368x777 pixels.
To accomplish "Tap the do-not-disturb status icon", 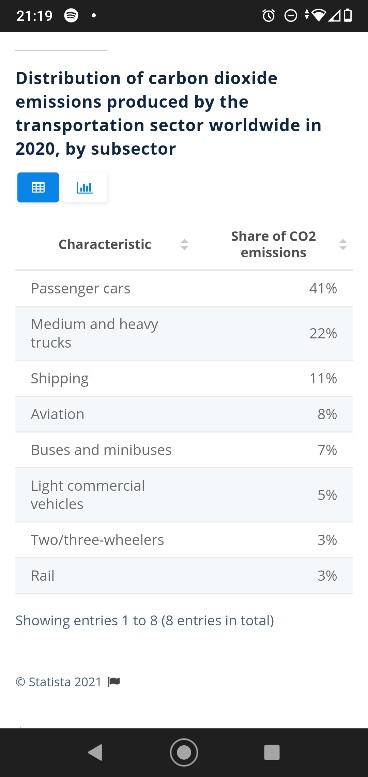I will click(291, 16).
